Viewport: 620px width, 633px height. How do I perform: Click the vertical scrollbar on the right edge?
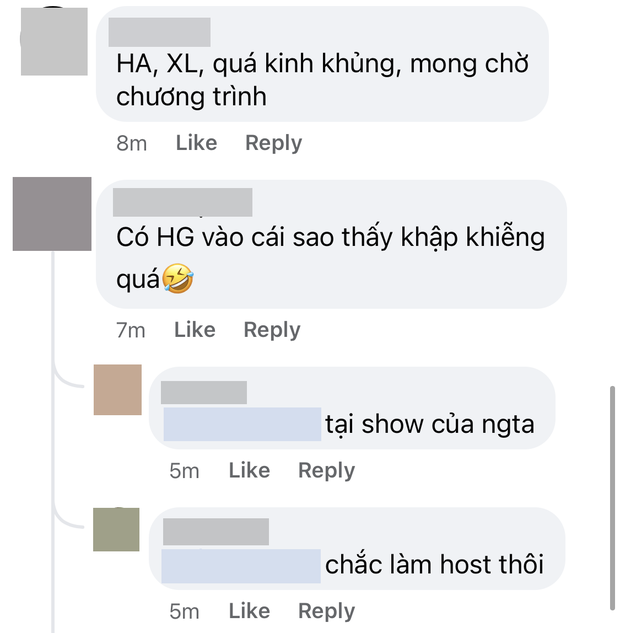(x=612, y=498)
